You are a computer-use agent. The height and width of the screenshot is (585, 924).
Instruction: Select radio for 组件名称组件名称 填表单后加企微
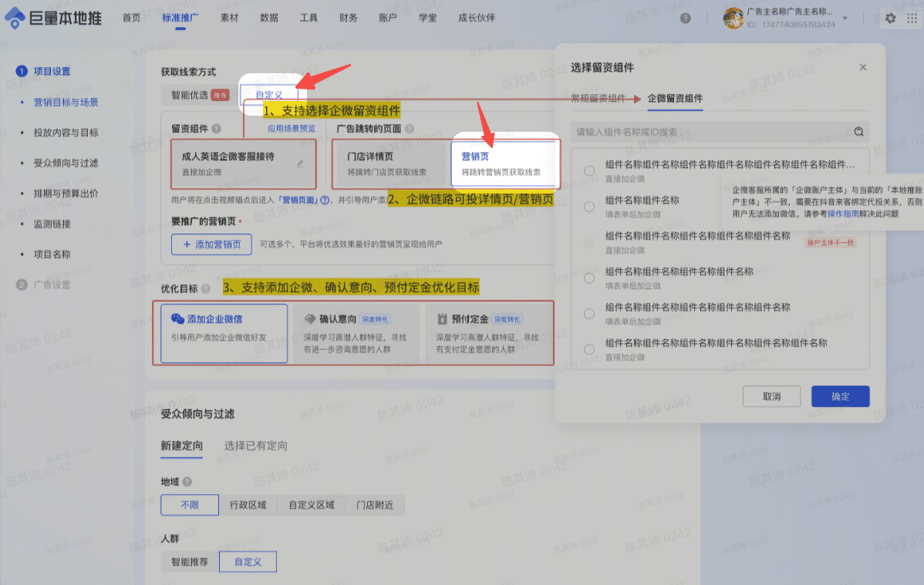tap(589, 207)
